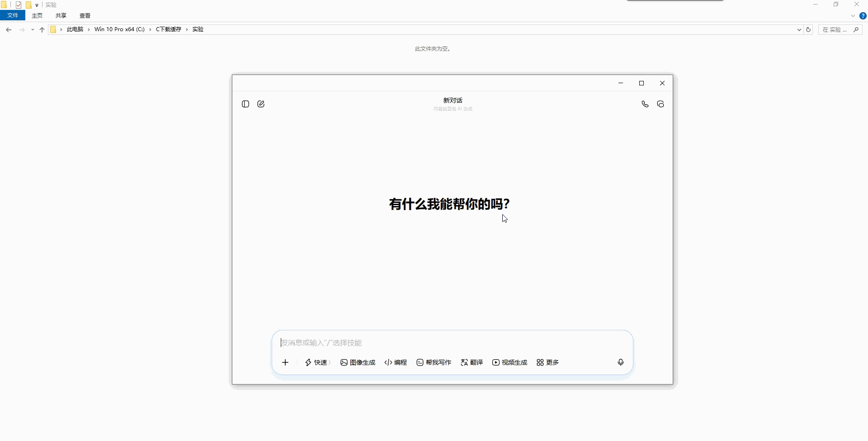Expand the address bar history dropdown

(x=799, y=29)
